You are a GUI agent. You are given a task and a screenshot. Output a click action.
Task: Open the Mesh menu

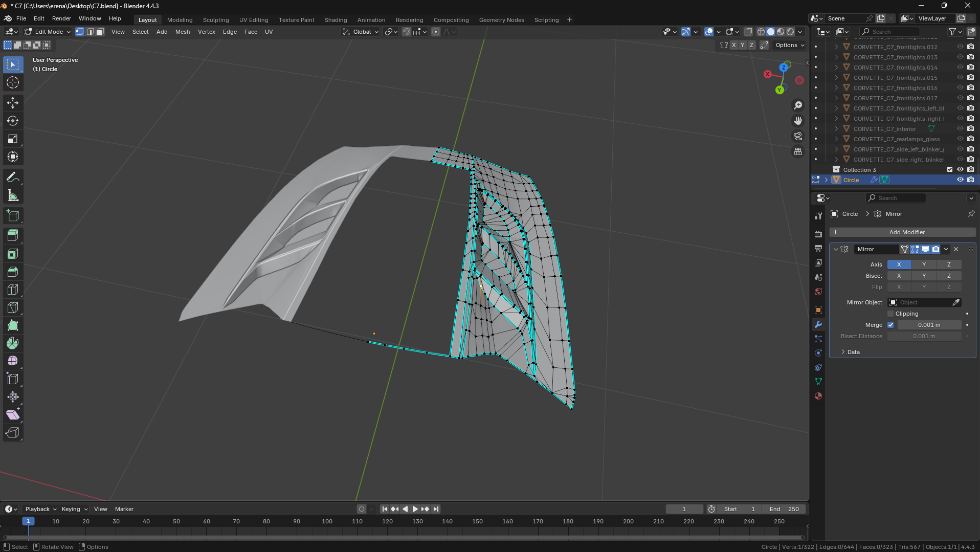coord(182,32)
